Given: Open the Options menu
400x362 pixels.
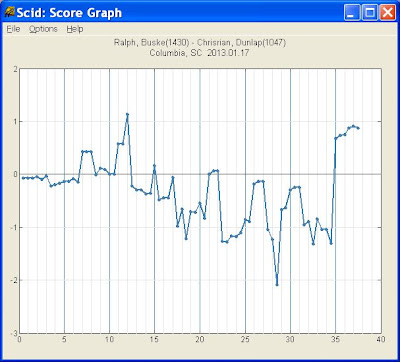Looking at the screenshot, I should [43, 29].
